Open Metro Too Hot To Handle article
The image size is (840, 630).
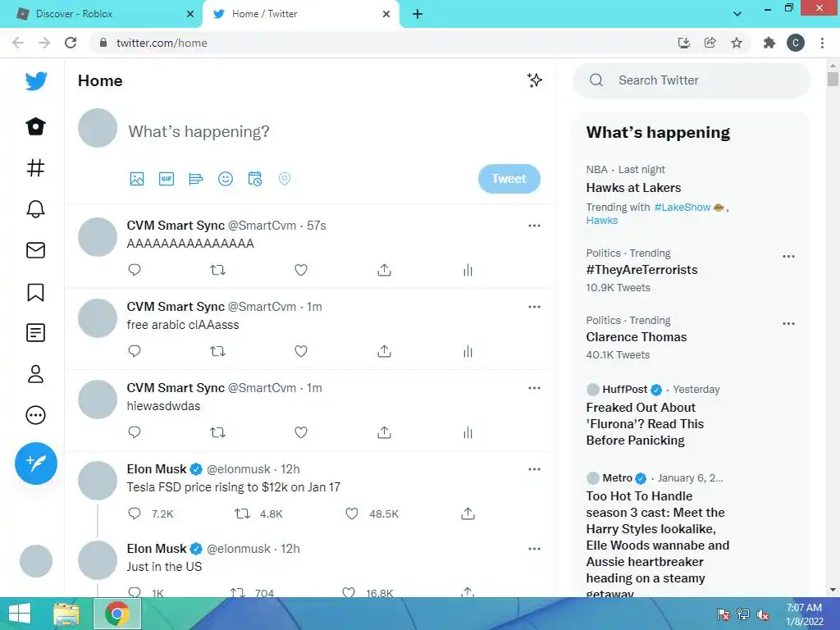(x=657, y=545)
